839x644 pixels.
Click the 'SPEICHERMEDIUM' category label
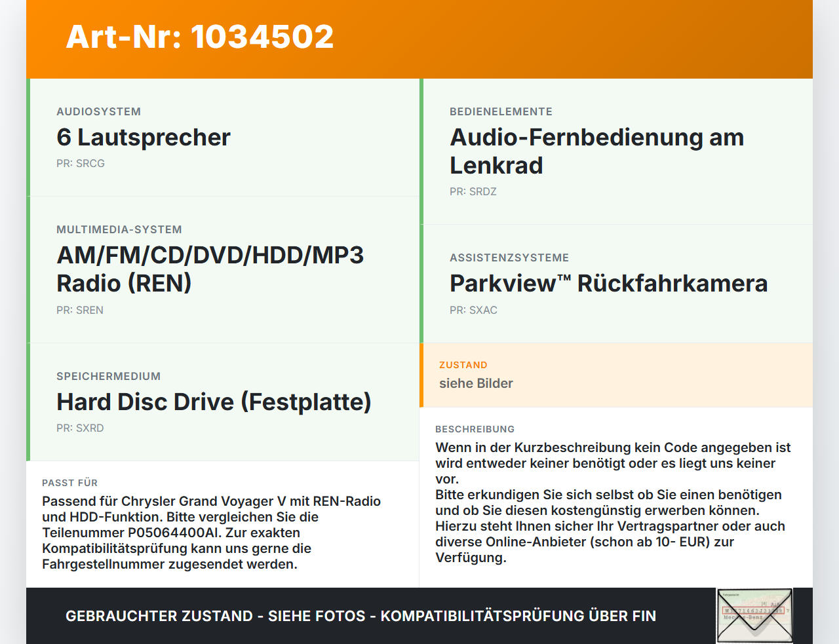pyautogui.click(x=108, y=377)
